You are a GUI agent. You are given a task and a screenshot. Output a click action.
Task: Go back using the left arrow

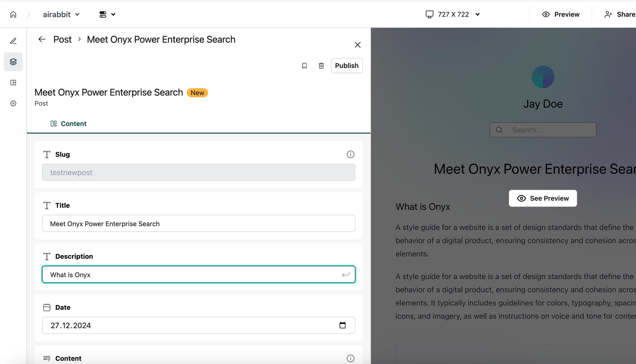coord(42,39)
